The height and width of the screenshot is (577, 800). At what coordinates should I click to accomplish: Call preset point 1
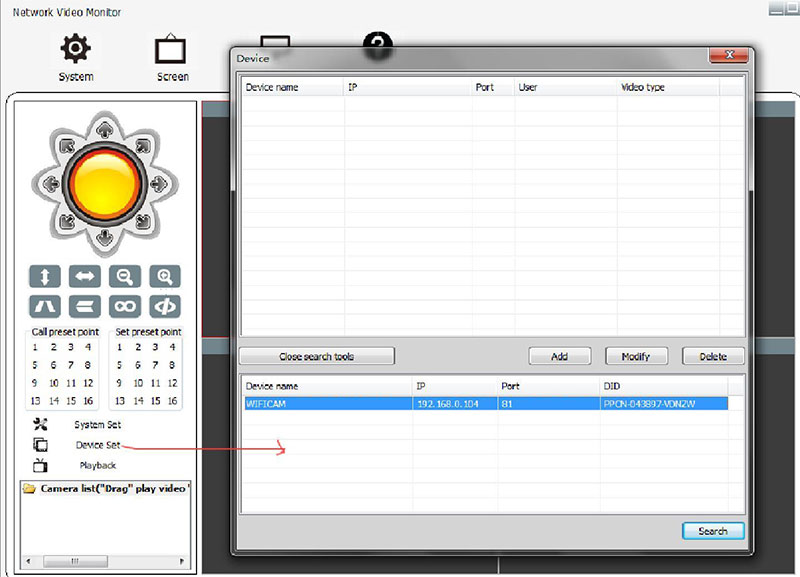(35, 348)
